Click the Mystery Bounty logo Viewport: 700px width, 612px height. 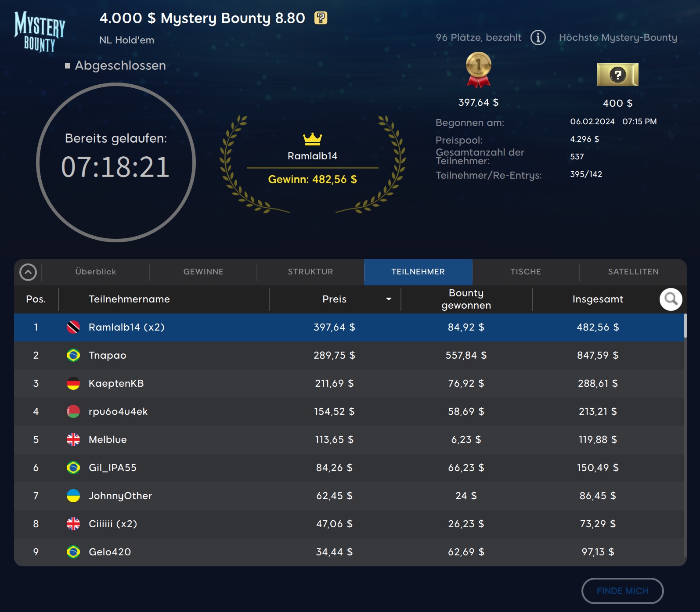(40, 32)
